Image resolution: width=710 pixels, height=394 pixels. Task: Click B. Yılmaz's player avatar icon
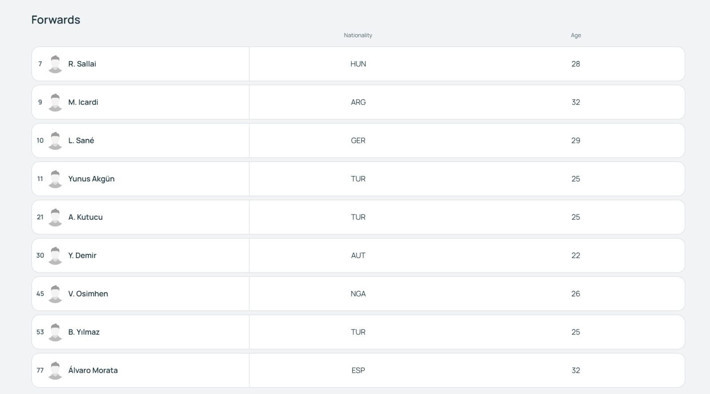(x=55, y=332)
